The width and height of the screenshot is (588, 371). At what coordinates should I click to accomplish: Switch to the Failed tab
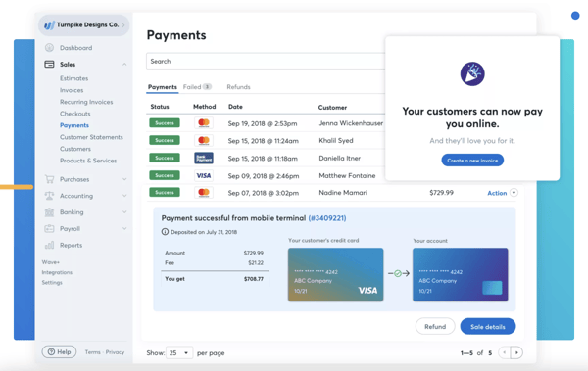pyautogui.click(x=197, y=87)
